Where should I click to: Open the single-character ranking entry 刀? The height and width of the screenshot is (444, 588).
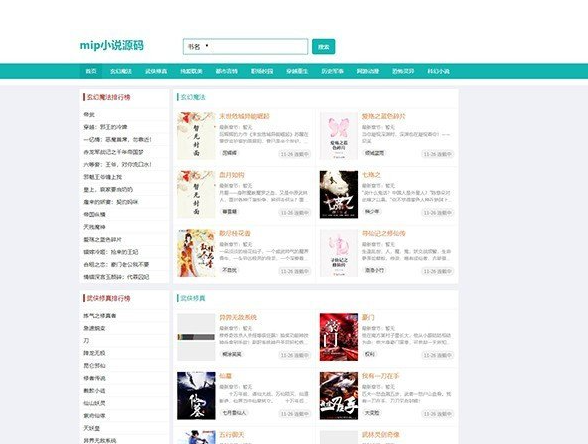(86, 340)
